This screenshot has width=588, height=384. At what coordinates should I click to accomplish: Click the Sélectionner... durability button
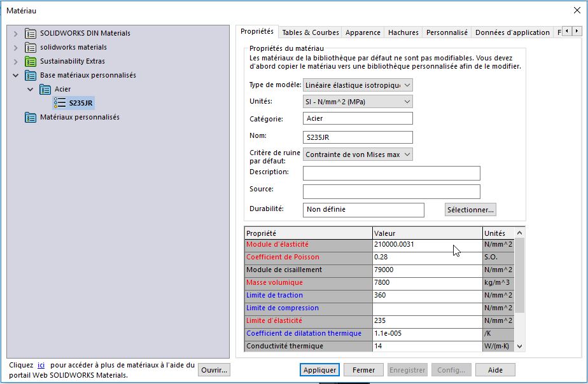pos(470,210)
